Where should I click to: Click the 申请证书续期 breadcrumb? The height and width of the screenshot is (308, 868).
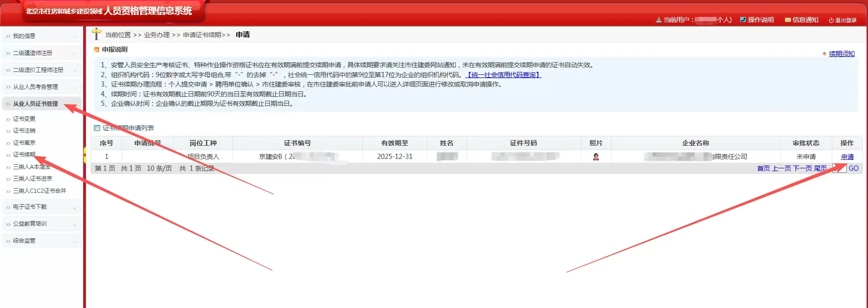click(202, 35)
